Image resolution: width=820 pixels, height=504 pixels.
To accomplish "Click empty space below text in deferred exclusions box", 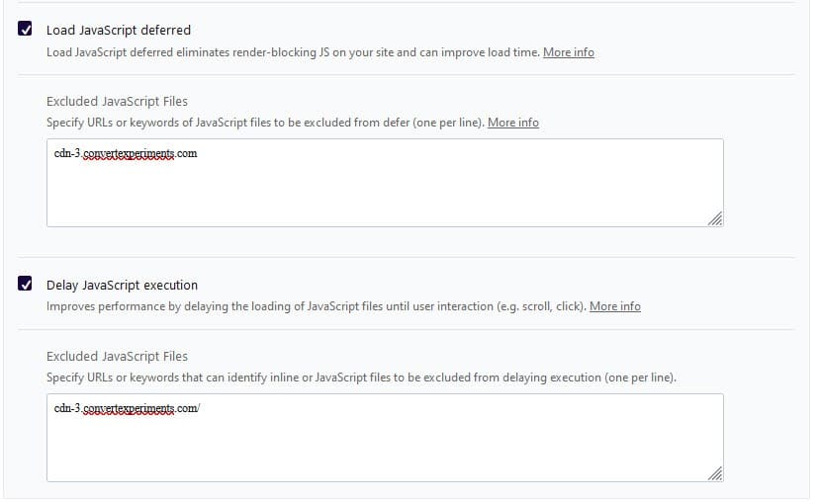I will (384, 198).
